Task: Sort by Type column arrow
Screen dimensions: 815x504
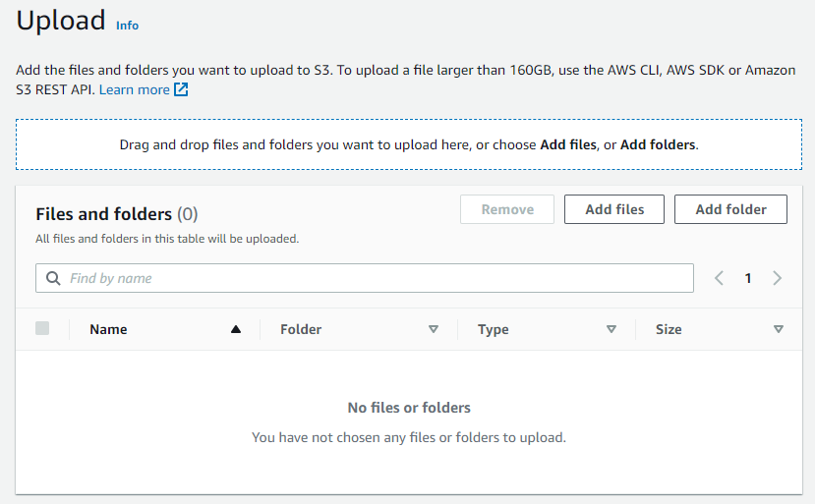Action: pyautogui.click(x=611, y=329)
